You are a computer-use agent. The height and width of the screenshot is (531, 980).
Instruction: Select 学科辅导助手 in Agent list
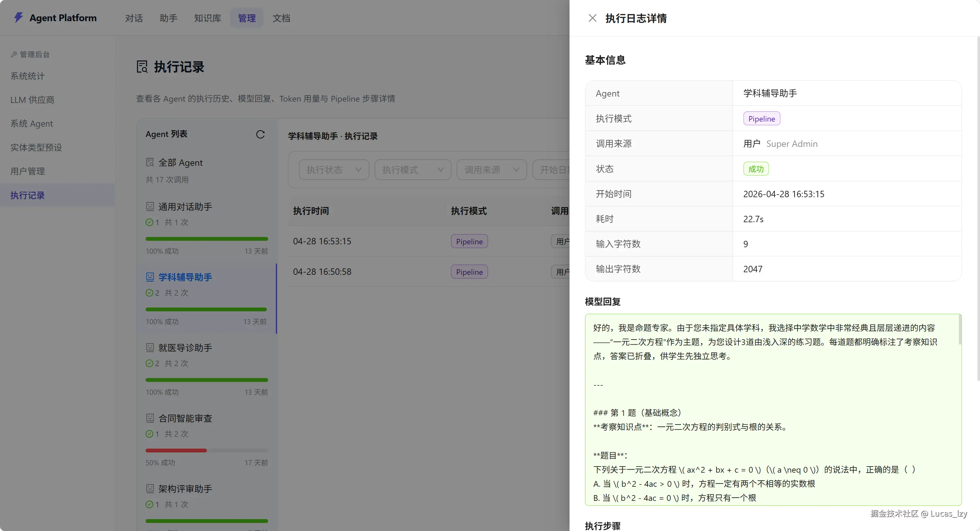tap(207, 299)
